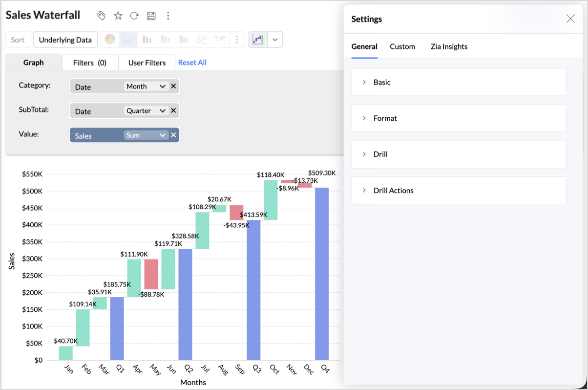Switch to the Zia Insights tab
The image size is (588, 390).
tap(449, 46)
